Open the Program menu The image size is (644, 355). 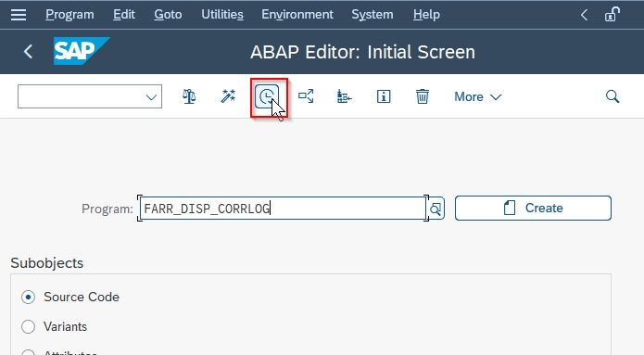[69, 15]
